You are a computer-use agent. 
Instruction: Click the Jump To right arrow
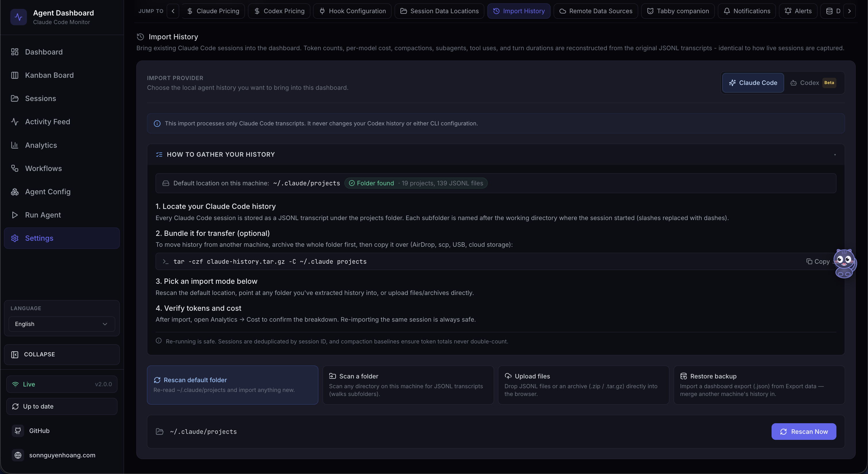point(849,11)
